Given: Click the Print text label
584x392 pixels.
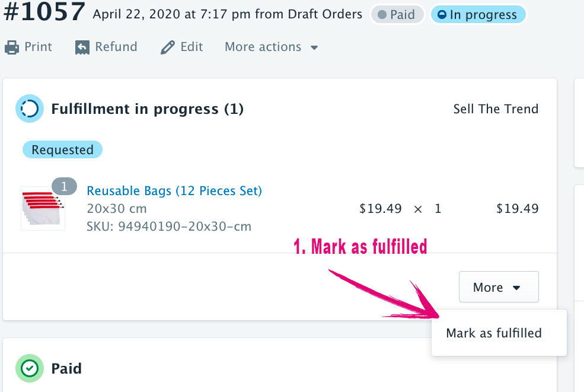Looking at the screenshot, I should (38, 47).
